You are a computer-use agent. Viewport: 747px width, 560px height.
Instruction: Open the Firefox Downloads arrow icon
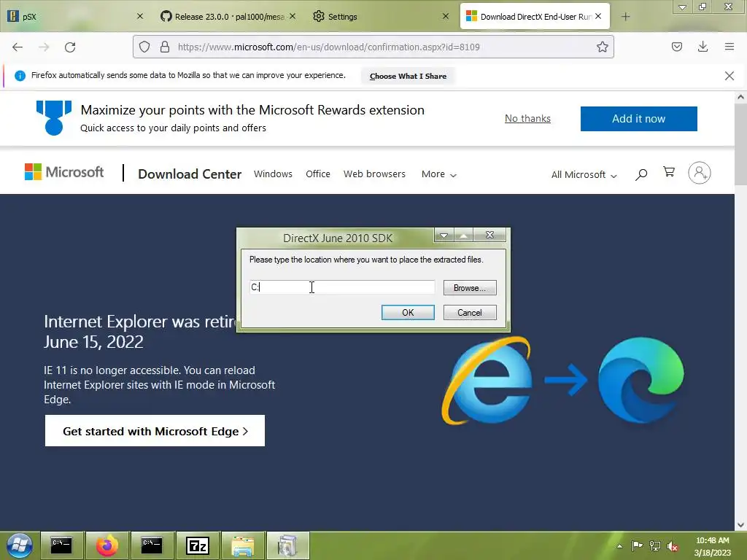coord(703,47)
